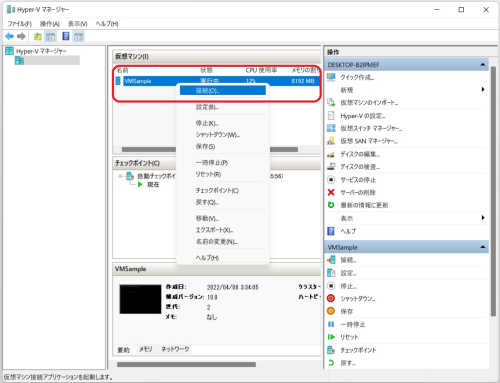The width and height of the screenshot is (500, 383).
Task: Click 停止 icon under VMSample actions
Action: tap(331, 286)
